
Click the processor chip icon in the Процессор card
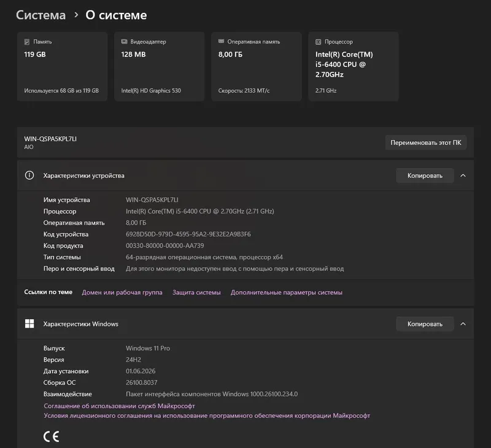[319, 42]
